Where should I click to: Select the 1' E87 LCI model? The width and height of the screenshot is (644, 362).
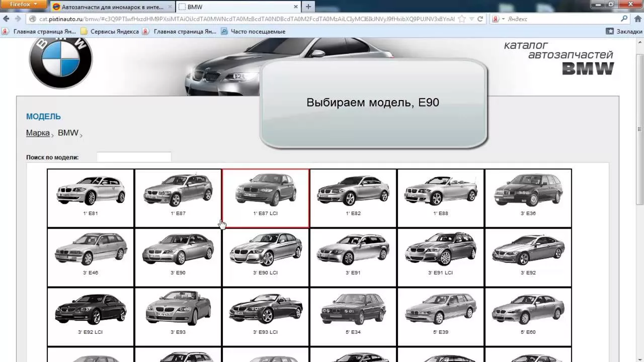[266, 198]
